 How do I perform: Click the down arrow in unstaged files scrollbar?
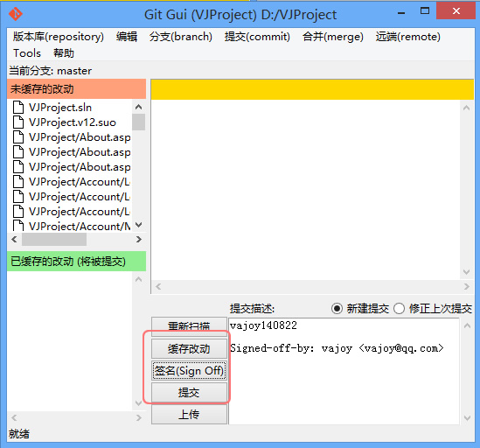(x=139, y=225)
